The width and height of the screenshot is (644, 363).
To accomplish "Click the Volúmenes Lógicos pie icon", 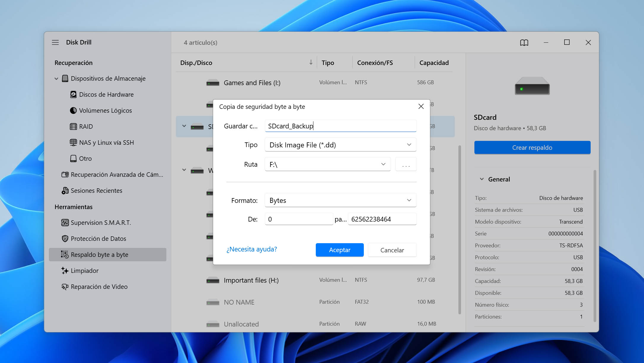I will pos(73,111).
